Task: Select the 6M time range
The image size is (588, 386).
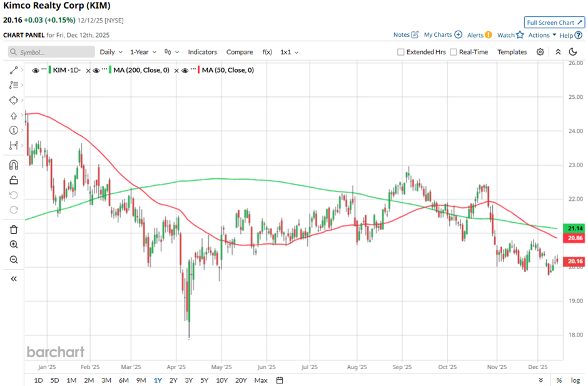Action: pos(123,380)
